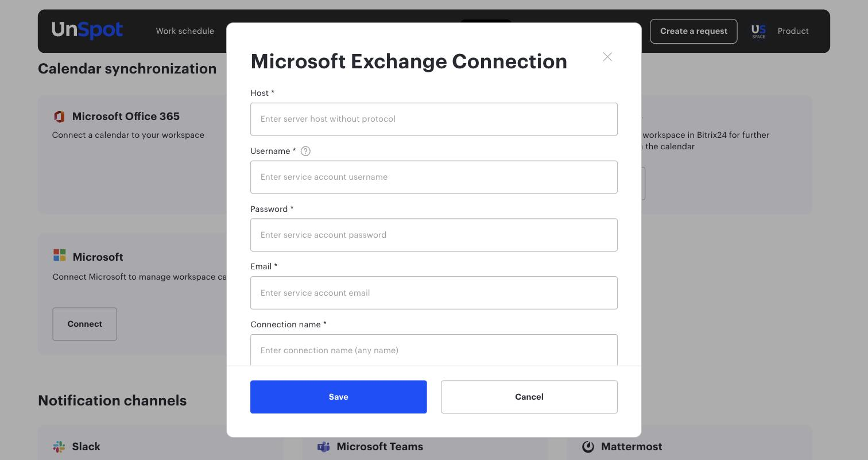Screen dimensions: 868x460
Task: Click the Microsoft Office 365 icon
Action: (x=59, y=117)
